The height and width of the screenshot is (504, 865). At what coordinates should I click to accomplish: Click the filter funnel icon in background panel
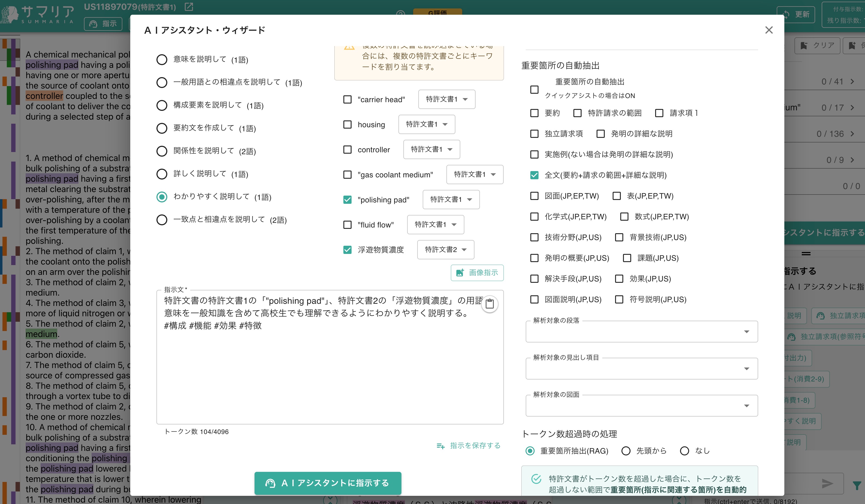click(x=857, y=485)
